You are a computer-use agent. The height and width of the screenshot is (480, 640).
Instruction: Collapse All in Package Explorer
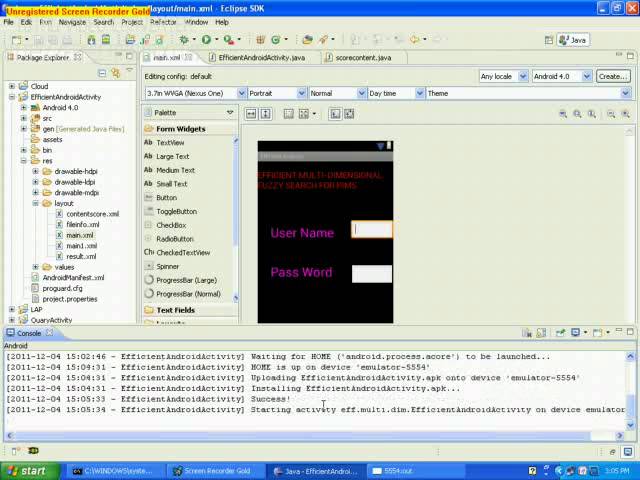click(102, 73)
